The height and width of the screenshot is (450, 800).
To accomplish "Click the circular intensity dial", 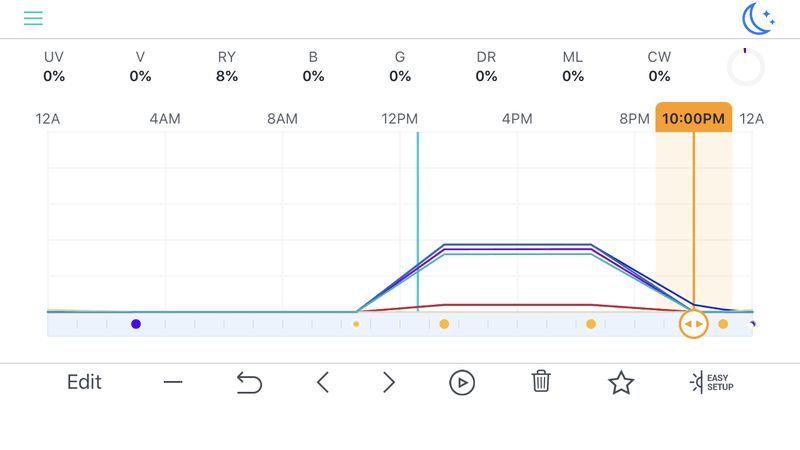I will point(745,68).
